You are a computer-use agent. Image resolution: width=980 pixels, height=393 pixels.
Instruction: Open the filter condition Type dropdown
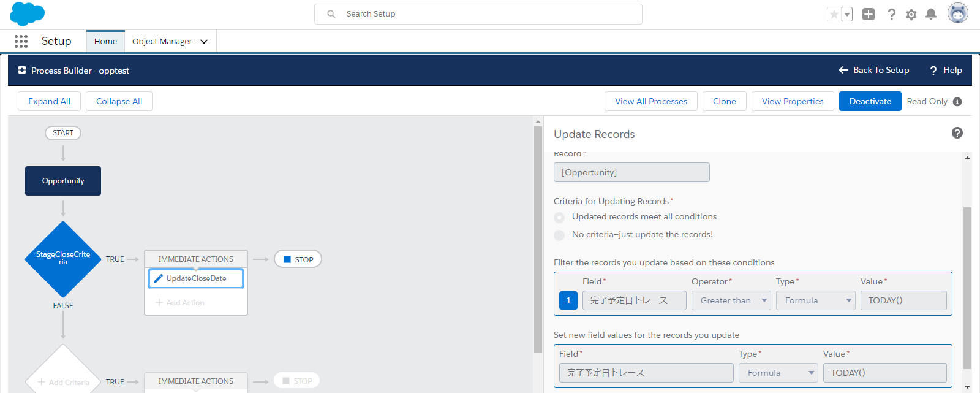(x=816, y=300)
